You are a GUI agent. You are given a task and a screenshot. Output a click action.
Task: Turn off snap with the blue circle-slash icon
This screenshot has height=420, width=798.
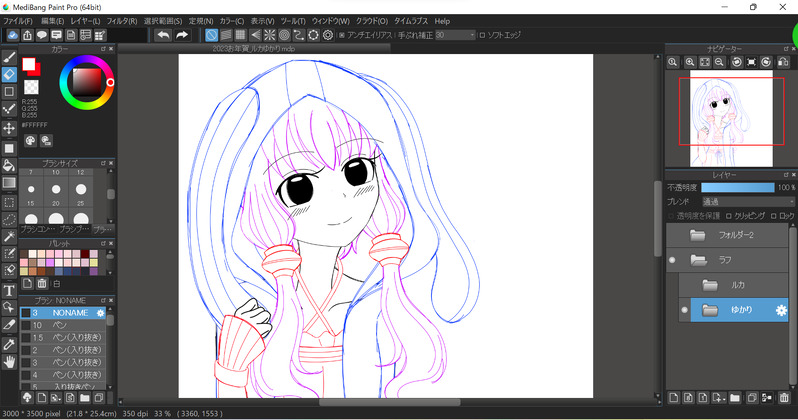point(212,35)
